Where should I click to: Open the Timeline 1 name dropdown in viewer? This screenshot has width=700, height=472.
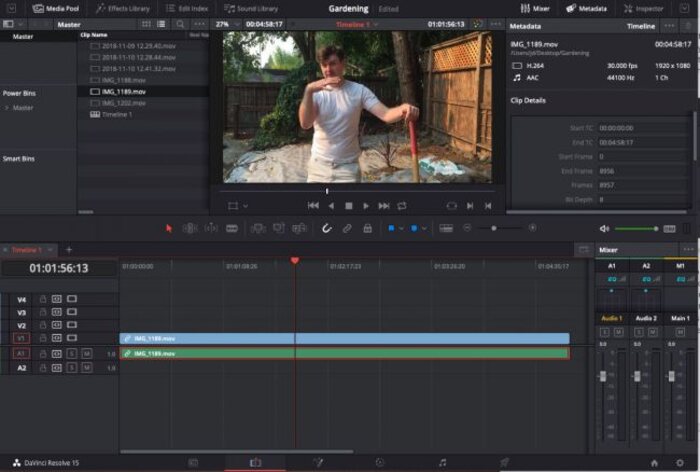[x=357, y=25]
